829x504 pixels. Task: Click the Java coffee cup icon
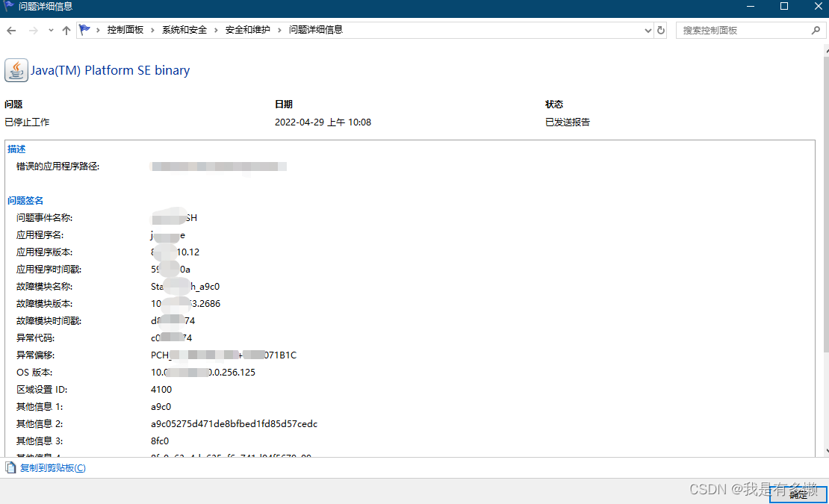[16, 70]
